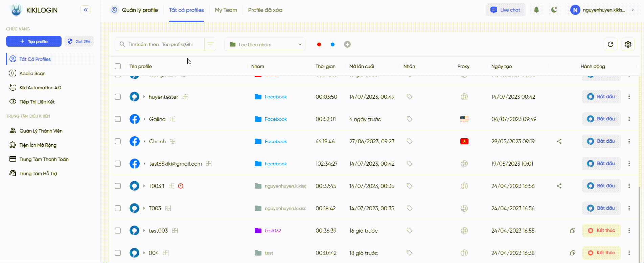Select the red color dot filter
The width and height of the screenshot is (644, 263).
point(319,44)
